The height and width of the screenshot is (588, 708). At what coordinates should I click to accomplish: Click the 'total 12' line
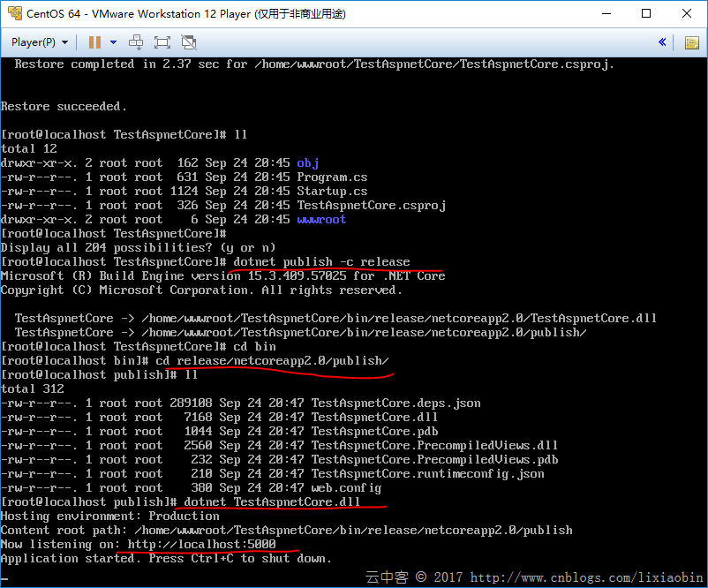pyautogui.click(x=29, y=149)
